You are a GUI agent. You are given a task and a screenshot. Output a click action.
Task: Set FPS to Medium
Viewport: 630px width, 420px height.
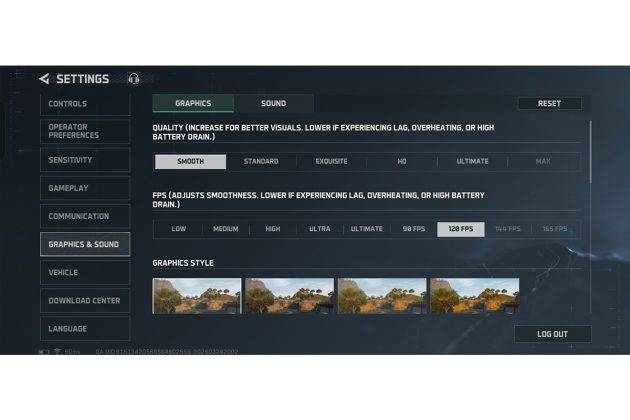(226, 229)
